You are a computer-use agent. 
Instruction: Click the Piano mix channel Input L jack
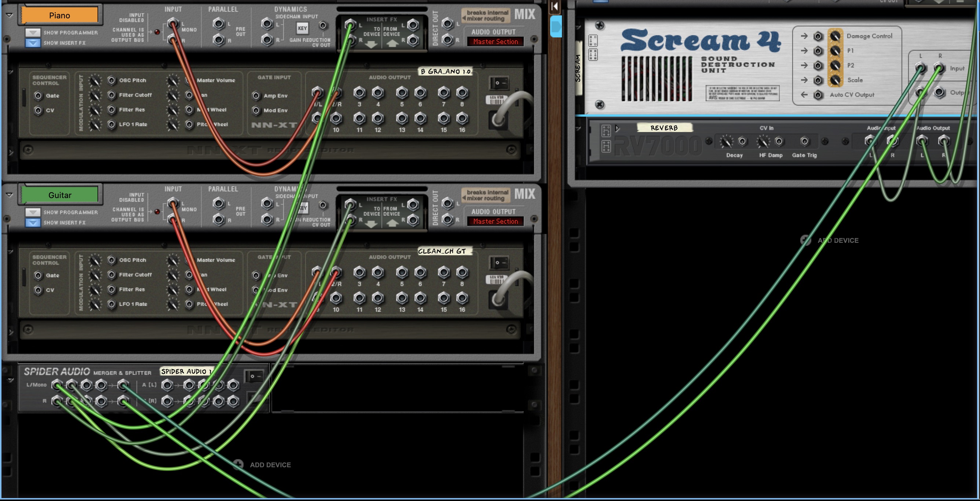click(173, 24)
